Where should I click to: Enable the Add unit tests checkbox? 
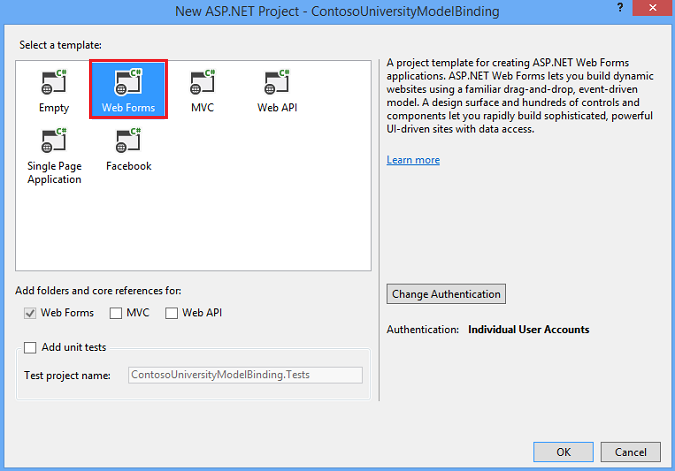click(x=30, y=347)
